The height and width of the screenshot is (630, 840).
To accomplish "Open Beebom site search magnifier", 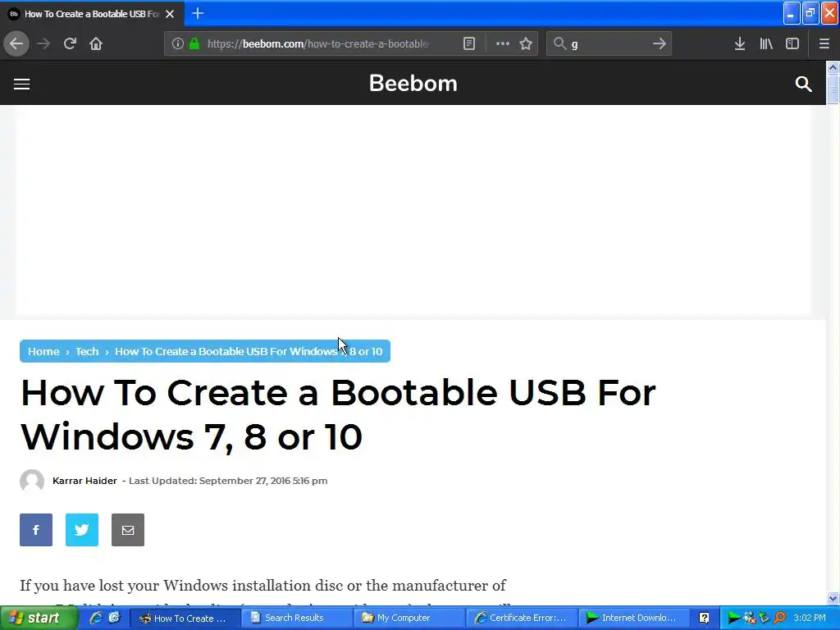I will click(803, 84).
